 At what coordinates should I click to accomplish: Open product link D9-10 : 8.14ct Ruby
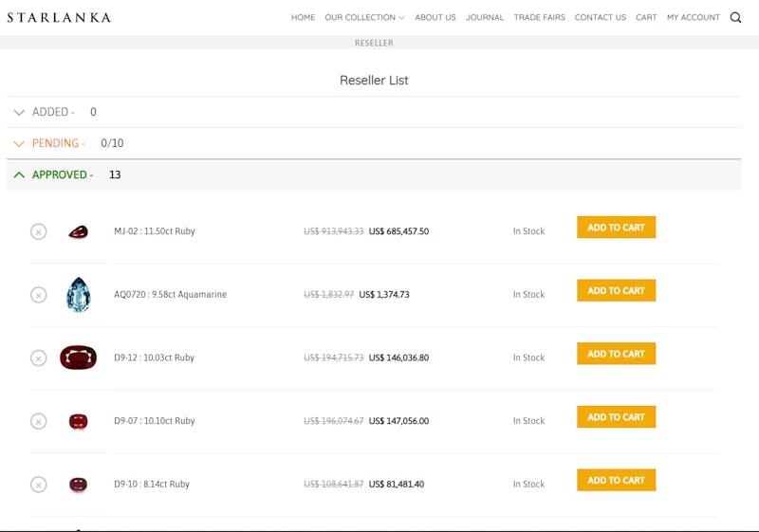[152, 485]
